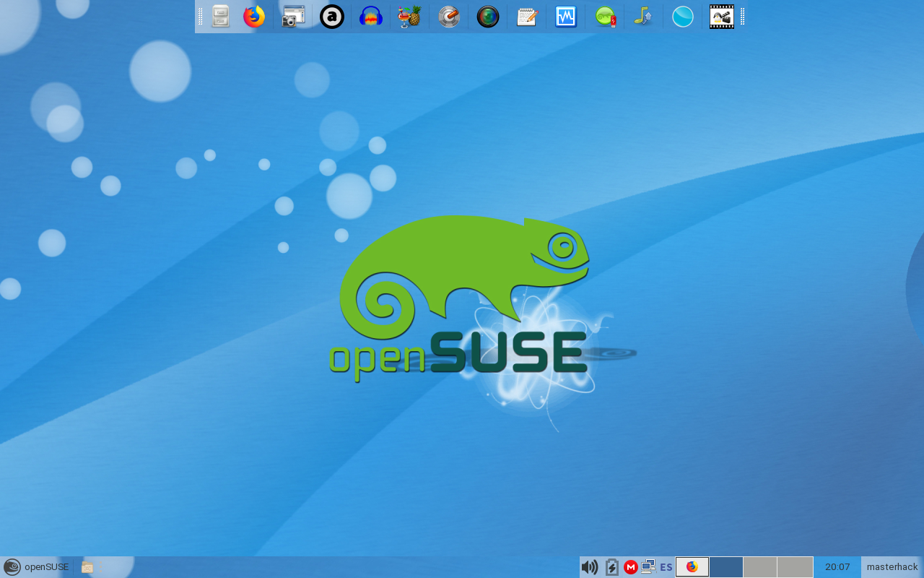
Task: Click the MEGA icon in the system tray
Action: click(x=630, y=567)
